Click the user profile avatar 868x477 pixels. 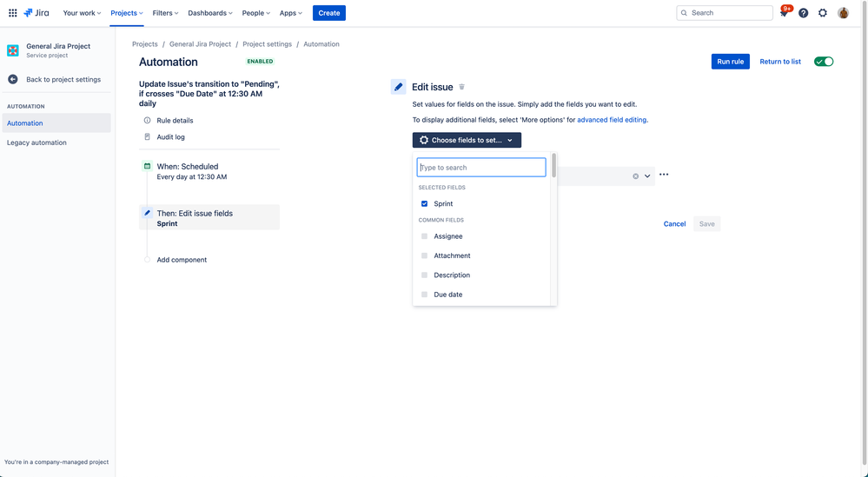click(843, 13)
